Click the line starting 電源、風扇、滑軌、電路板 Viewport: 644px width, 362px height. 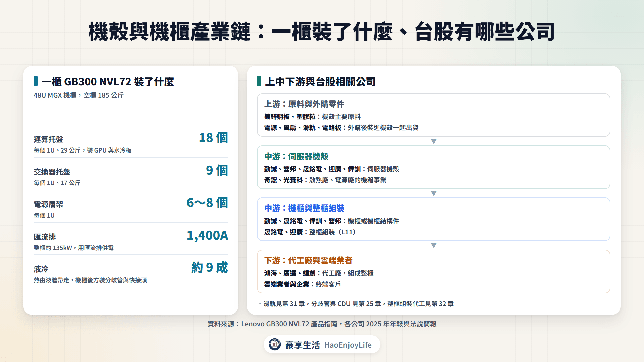(x=341, y=128)
